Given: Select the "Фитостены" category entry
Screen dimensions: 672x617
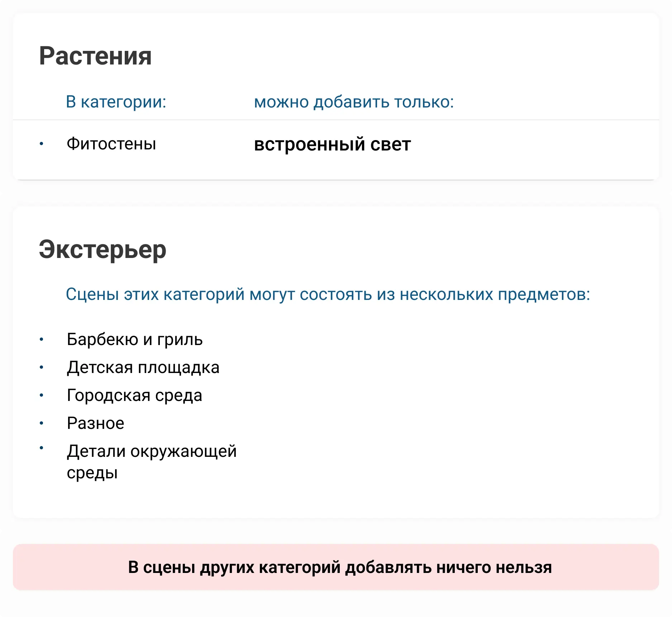Looking at the screenshot, I should [111, 144].
